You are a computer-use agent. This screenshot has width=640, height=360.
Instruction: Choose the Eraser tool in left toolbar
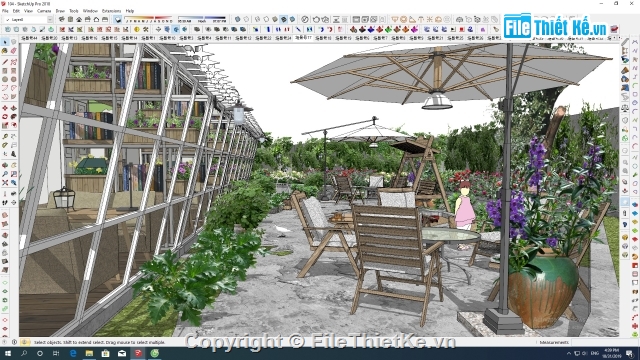[x=13, y=51]
